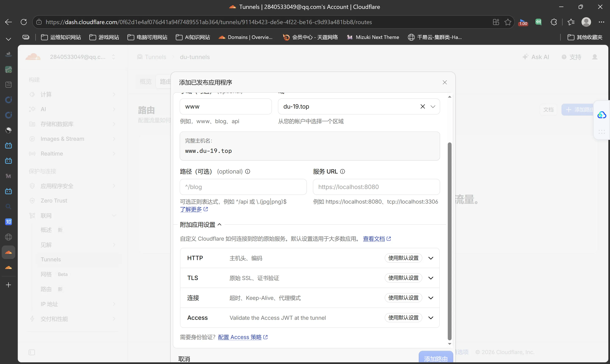Click Ask AI in the Cloudflare header
Image resolution: width=610 pixels, height=364 pixels.
(x=536, y=57)
